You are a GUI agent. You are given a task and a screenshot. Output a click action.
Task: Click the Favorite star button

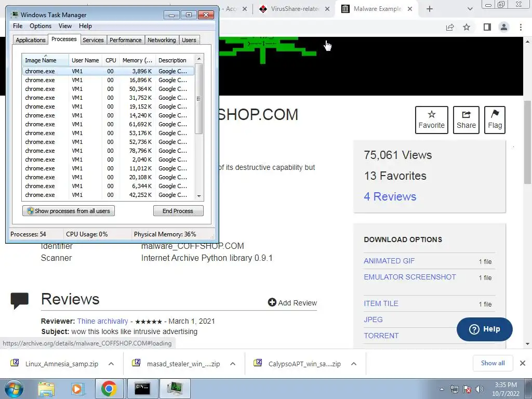pos(431,120)
